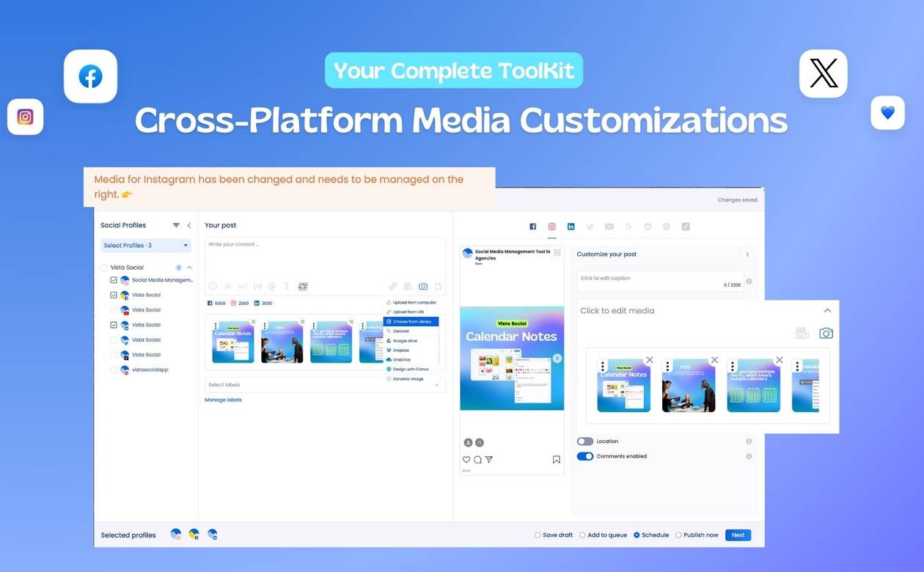The height and width of the screenshot is (572, 924).
Task: Switch to the Facebook preview tab
Action: (533, 227)
